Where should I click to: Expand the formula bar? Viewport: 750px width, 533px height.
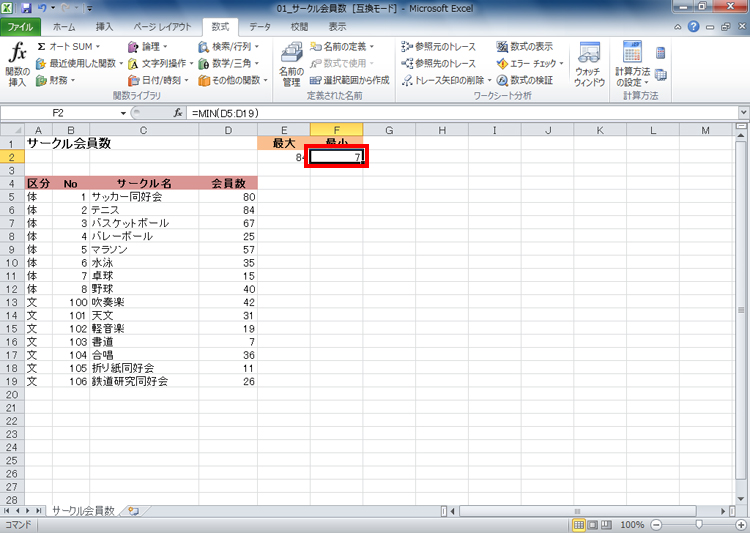pyautogui.click(x=743, y=113)
